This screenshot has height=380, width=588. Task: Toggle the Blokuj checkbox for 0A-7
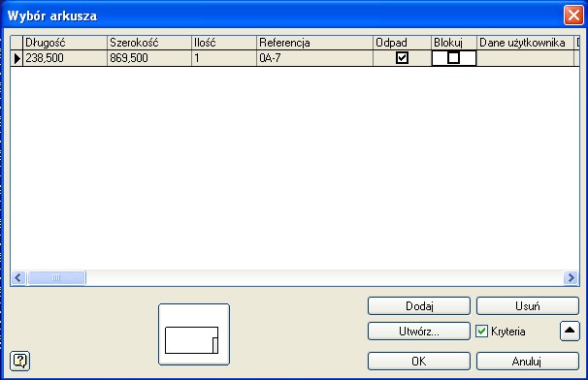click(x=453, y=58)
